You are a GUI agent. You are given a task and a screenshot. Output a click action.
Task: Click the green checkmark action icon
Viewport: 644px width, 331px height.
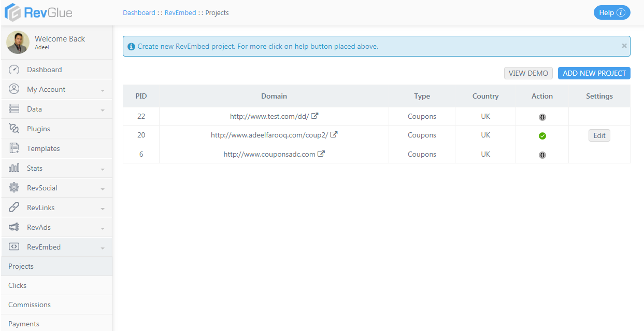point(542,136)
